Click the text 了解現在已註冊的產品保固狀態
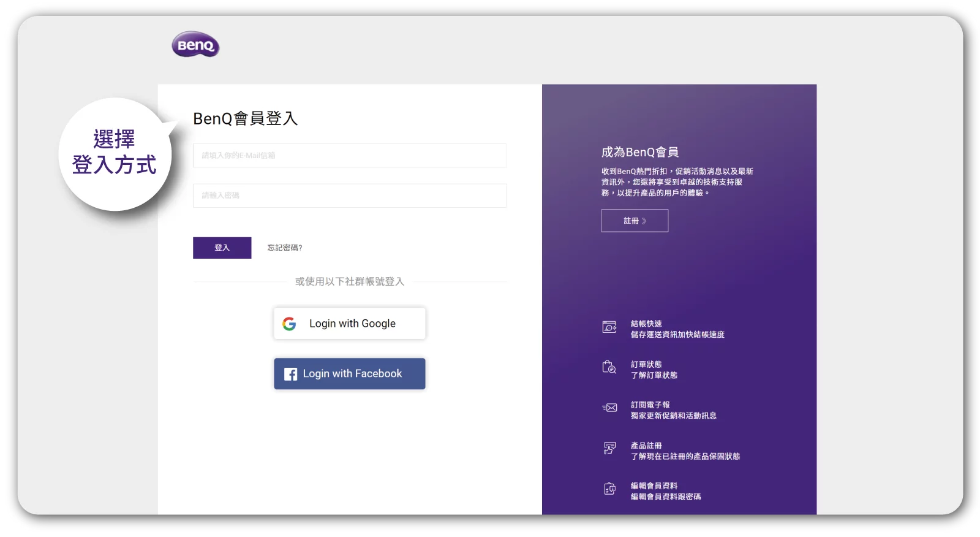Image resolution: width=980 pixels, height=537 pixels. pyautogui.click(x=685, y=456)
